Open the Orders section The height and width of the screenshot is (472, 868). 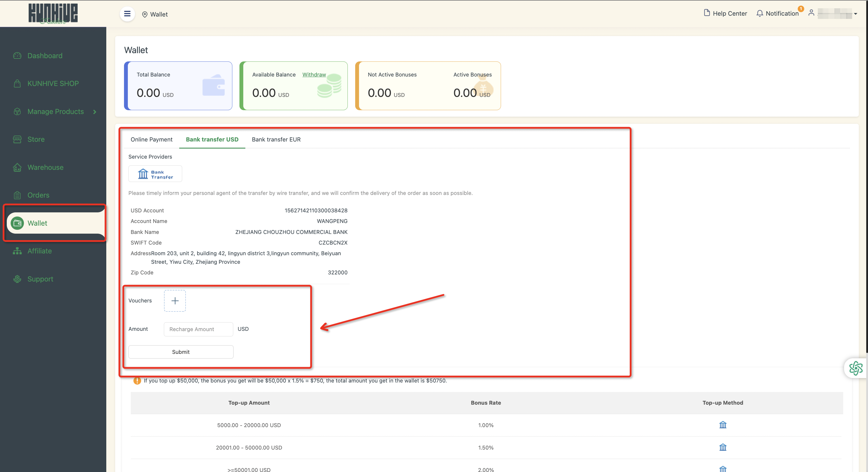coord(38,195)
